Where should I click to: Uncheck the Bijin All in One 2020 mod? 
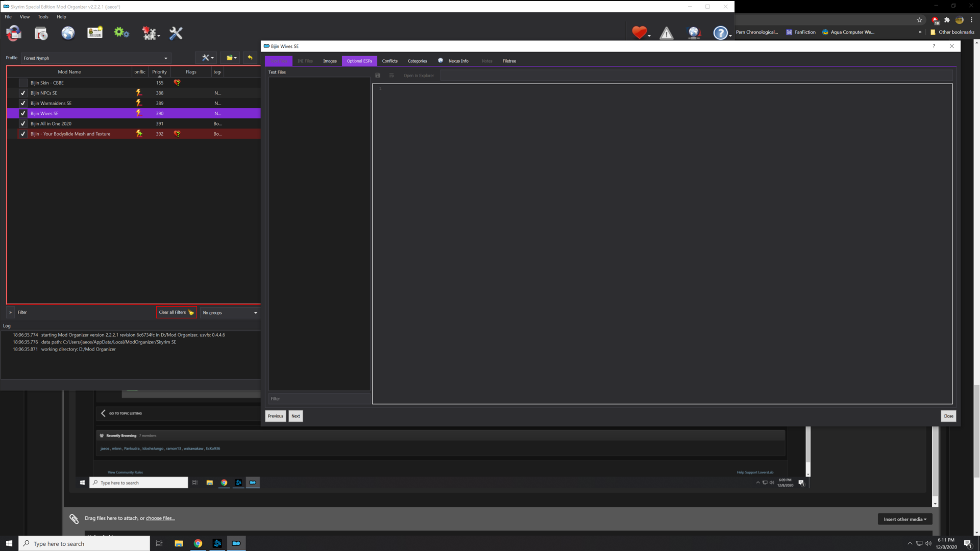[x=23, y=123]
